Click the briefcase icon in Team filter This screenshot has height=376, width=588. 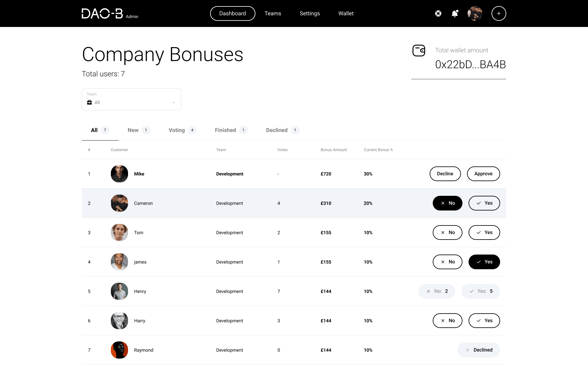(x=89, y=102)
